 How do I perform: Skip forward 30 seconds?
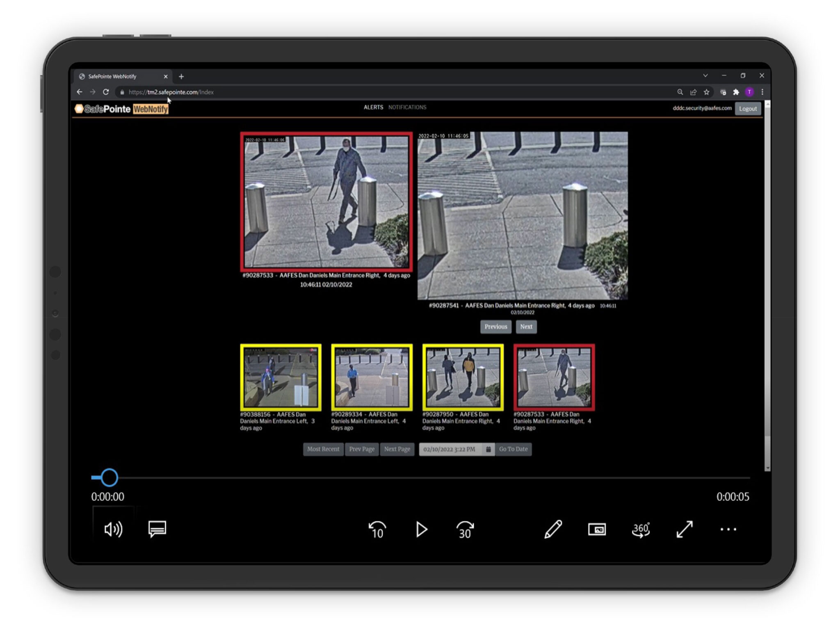point(465,530)
